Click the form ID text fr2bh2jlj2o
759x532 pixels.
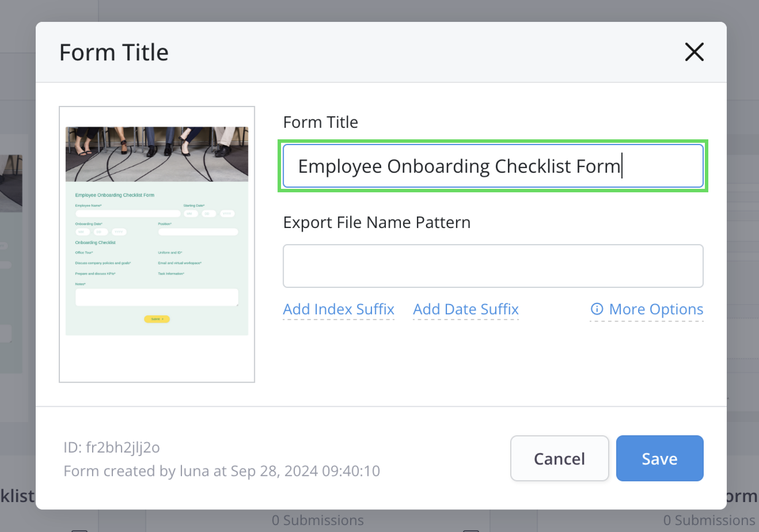click(x=111, y=447)
